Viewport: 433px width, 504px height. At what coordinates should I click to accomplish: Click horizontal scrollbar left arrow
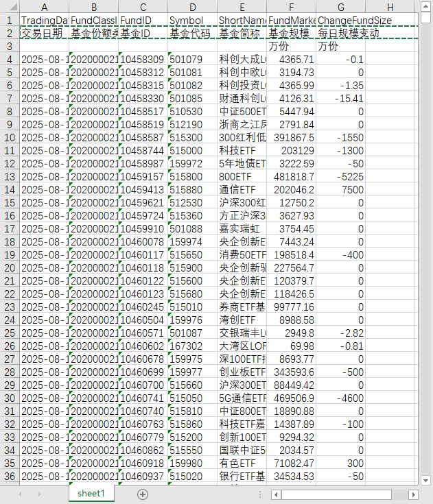[276, 494]
